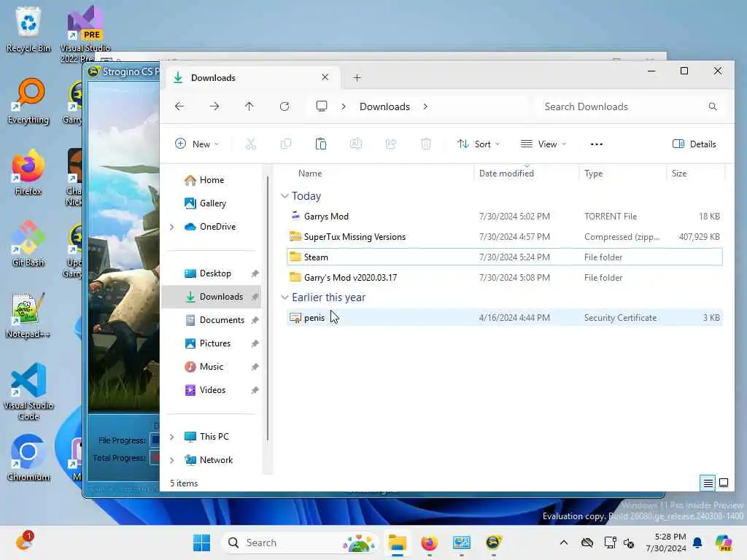Image resolution: width=747 pixels, height=560 pixels.
Task: Add a new File Explorer tab
Action: (x=357, y=77)
